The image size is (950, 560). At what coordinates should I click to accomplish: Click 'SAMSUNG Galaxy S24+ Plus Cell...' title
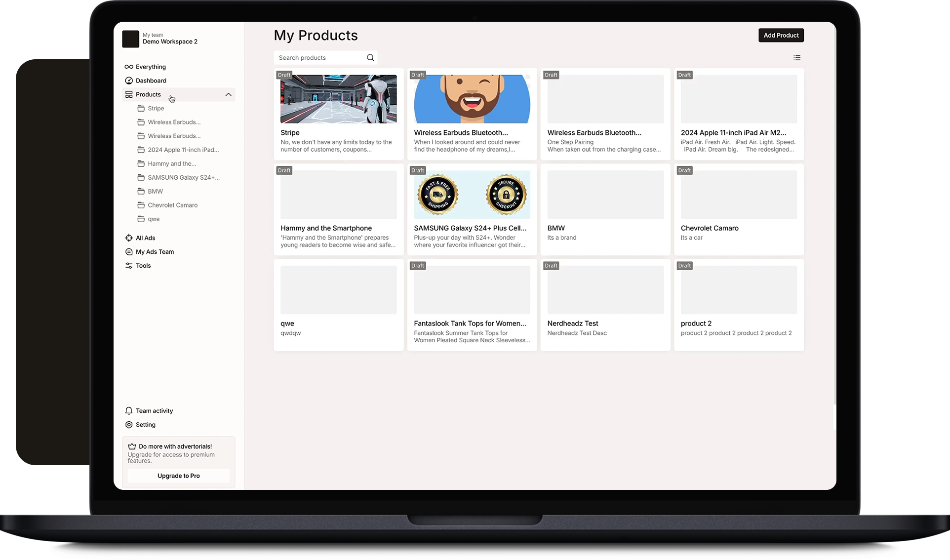click(470, 228)
